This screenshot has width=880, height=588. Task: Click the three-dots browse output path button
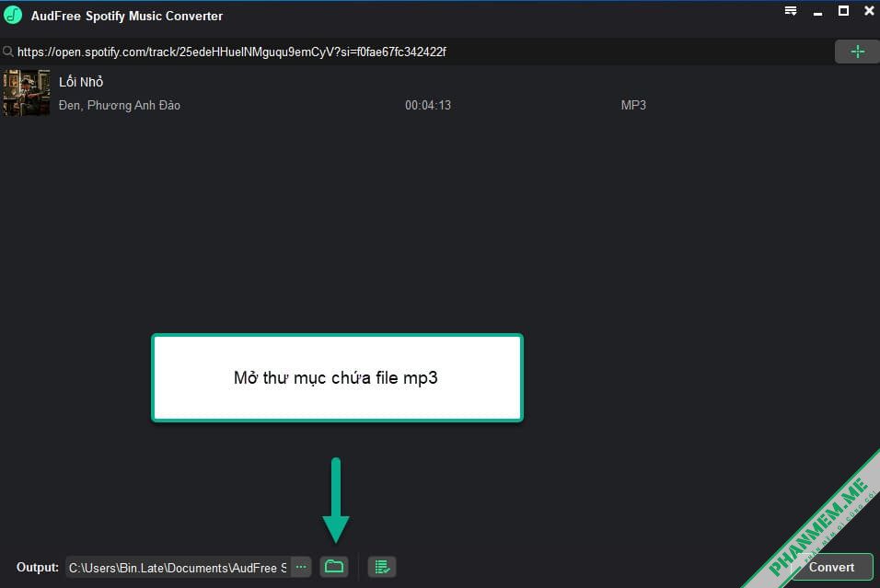pyautogui.click(x=301, y=567)
